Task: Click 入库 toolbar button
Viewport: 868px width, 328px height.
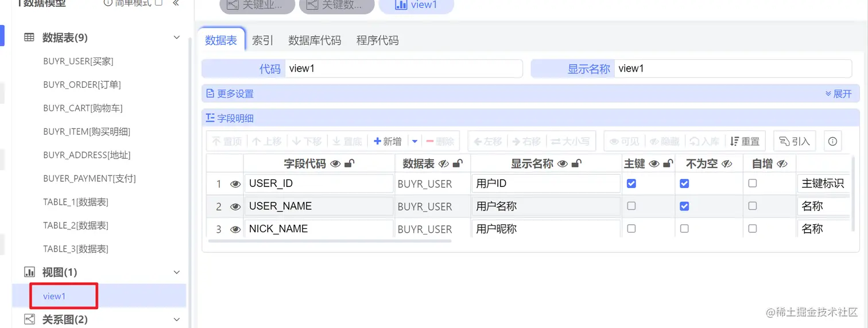Action: 704,141
